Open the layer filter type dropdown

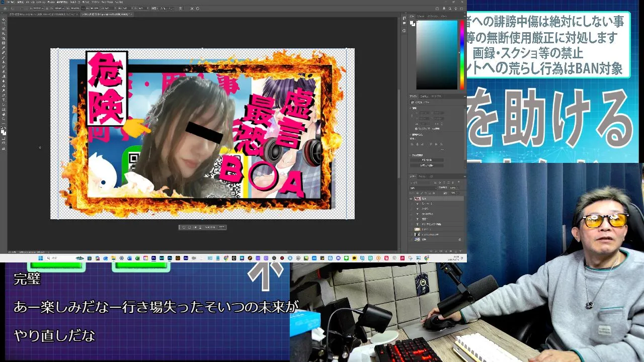(x=420, y=183)
